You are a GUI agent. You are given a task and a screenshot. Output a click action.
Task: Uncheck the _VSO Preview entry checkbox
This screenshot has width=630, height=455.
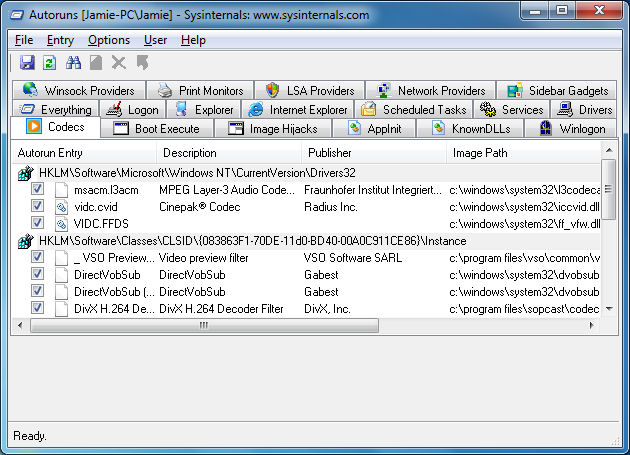click(x=37, y=256)
